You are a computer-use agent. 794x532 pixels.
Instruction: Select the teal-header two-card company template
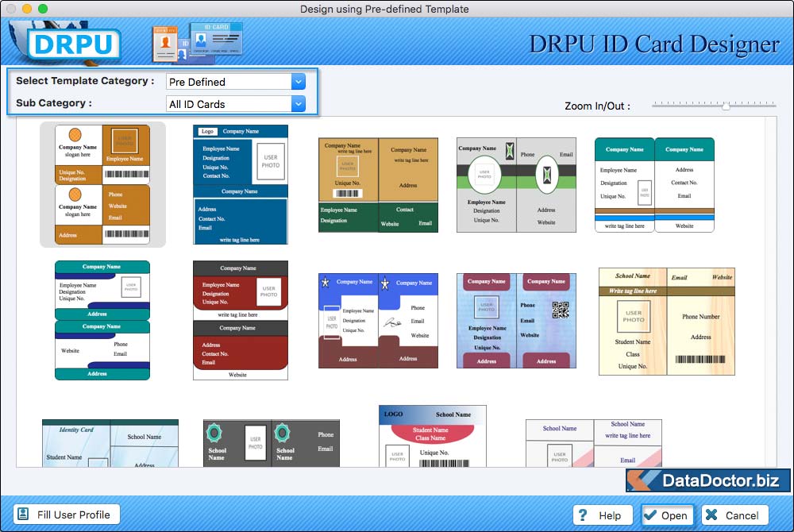(654, 185)
